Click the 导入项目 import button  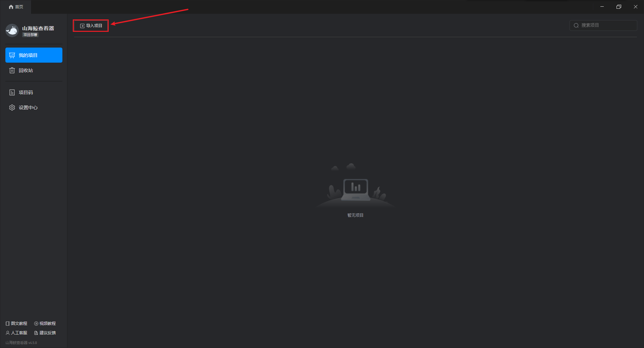tap(91, 26)
